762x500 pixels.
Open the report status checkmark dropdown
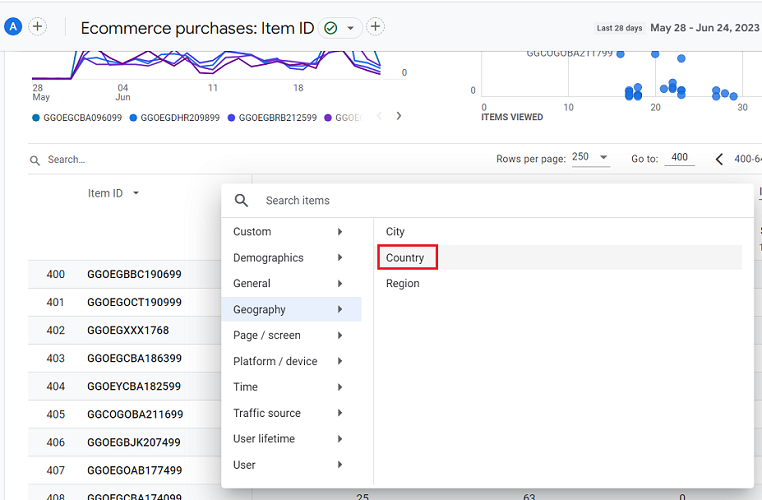click(x=340, y=28)
